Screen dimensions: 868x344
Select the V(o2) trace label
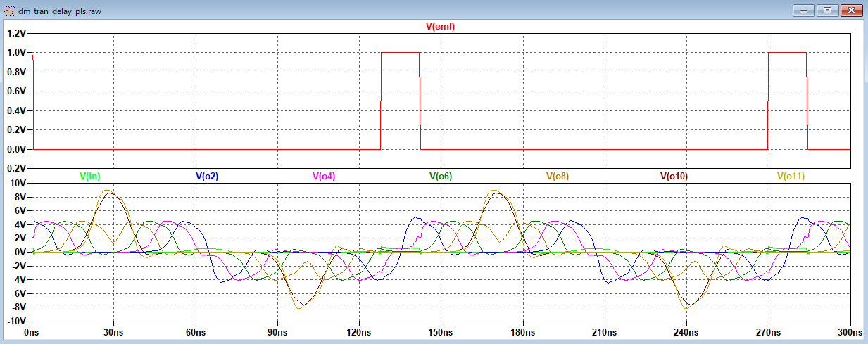pos(207,177)
